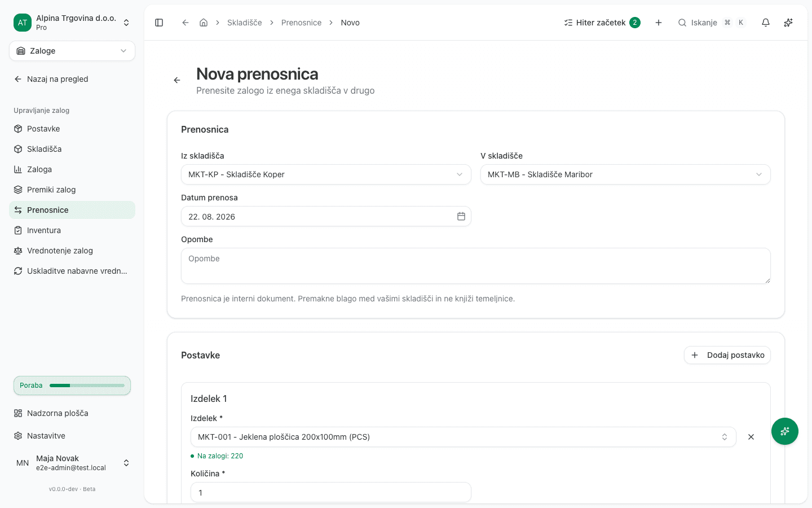Expand the V skladišča dropdown

[x=625, y=174]
